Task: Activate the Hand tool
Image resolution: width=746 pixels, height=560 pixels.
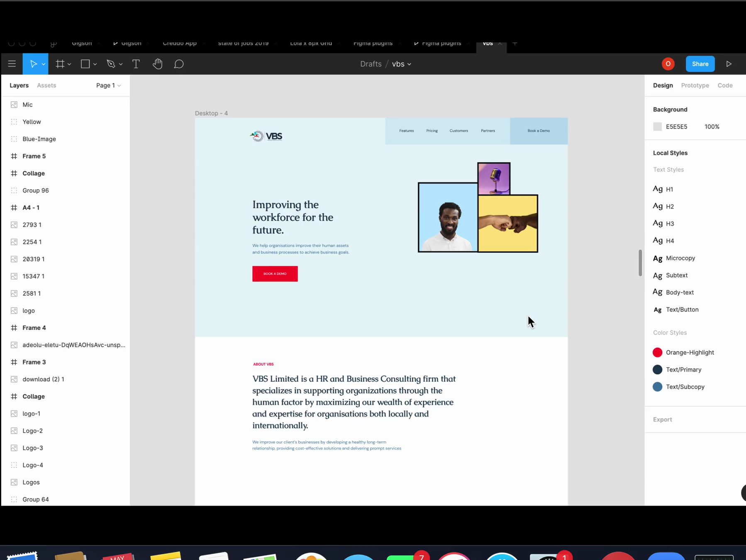Action: point(157,63)
